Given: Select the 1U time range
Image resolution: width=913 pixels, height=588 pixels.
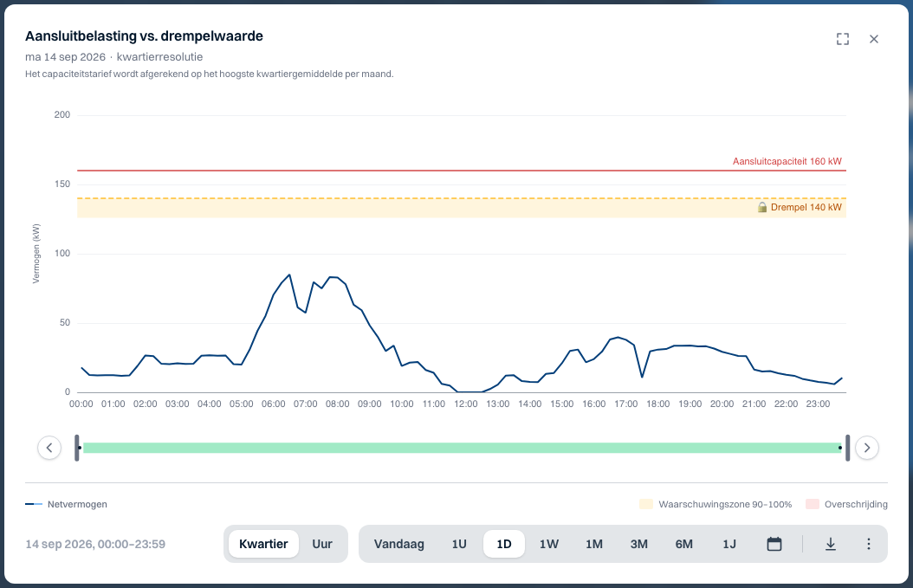Looking at the screenshot, I should pyautogui.click(x=459, y=544).
